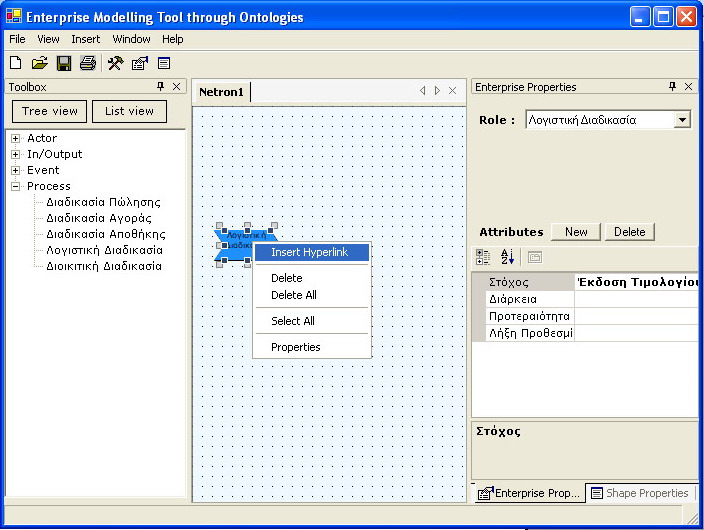
Task: Select Διαδικασία Αποθήκης in the tree
Action: pyautogui.click(x=106, y=234)
